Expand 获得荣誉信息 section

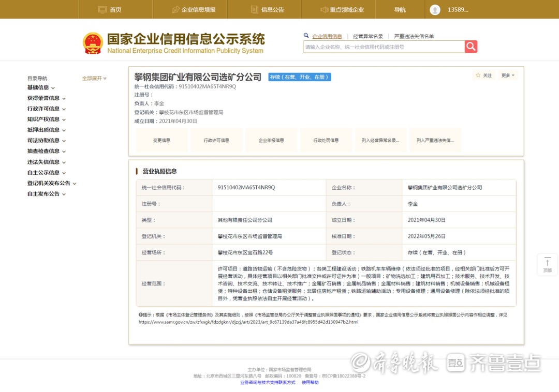[x=47, y=98]
